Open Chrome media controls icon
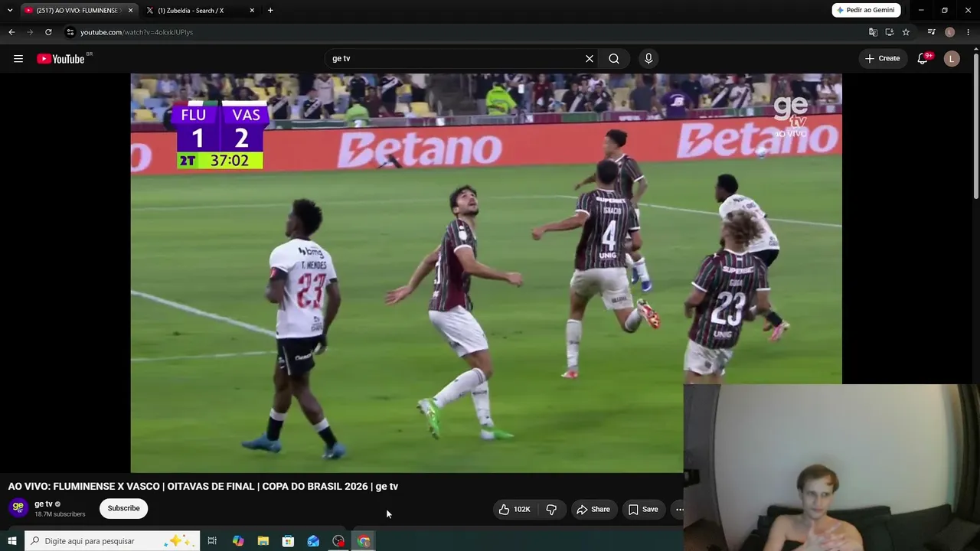 (931, 32)
